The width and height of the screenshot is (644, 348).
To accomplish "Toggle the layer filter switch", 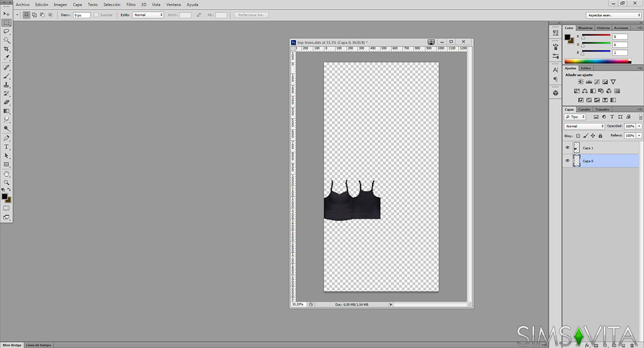I will [640, 116].
